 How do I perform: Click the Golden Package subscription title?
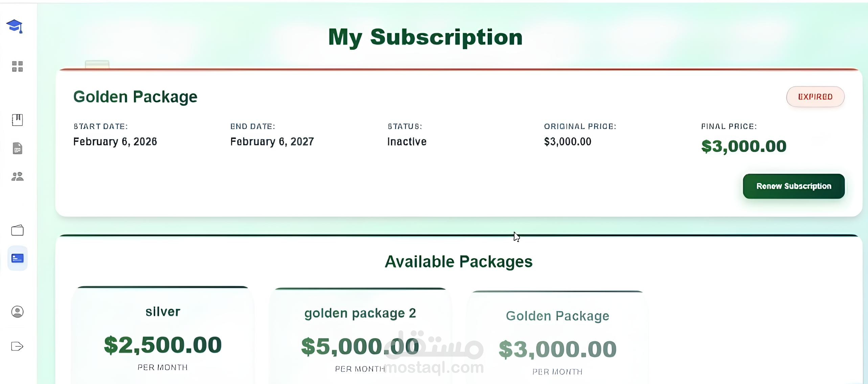135,97
